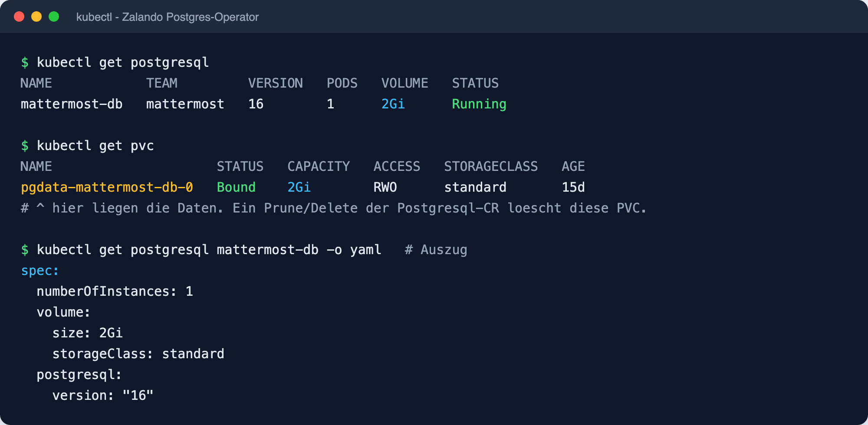The width and height of the screenshot is (868, 425).
Task: Click the red close window button
Action: 19,16
